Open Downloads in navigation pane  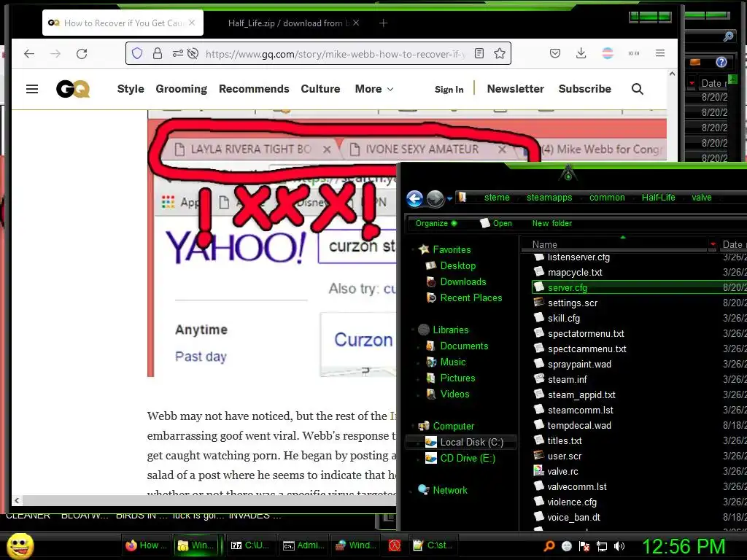point(462,282)
